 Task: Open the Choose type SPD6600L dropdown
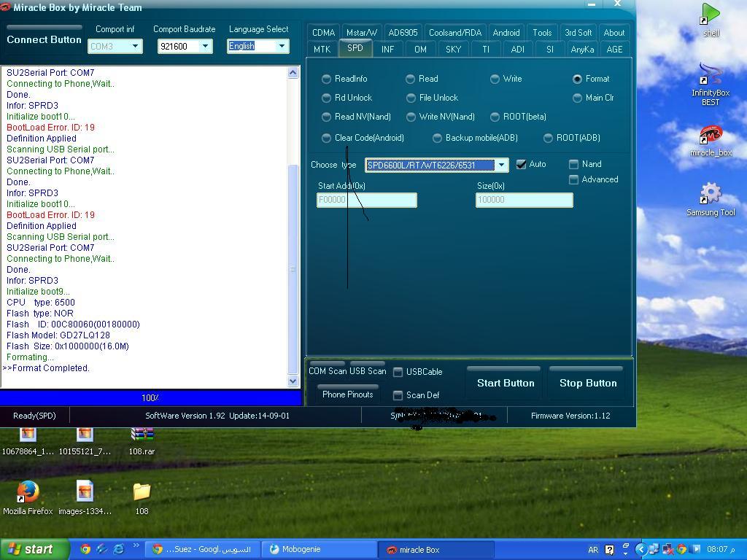[x=501, y=165]
